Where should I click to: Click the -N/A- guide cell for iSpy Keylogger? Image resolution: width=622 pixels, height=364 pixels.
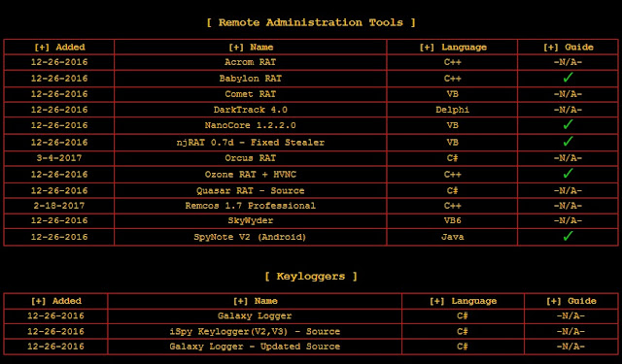[x=570, y=332]
